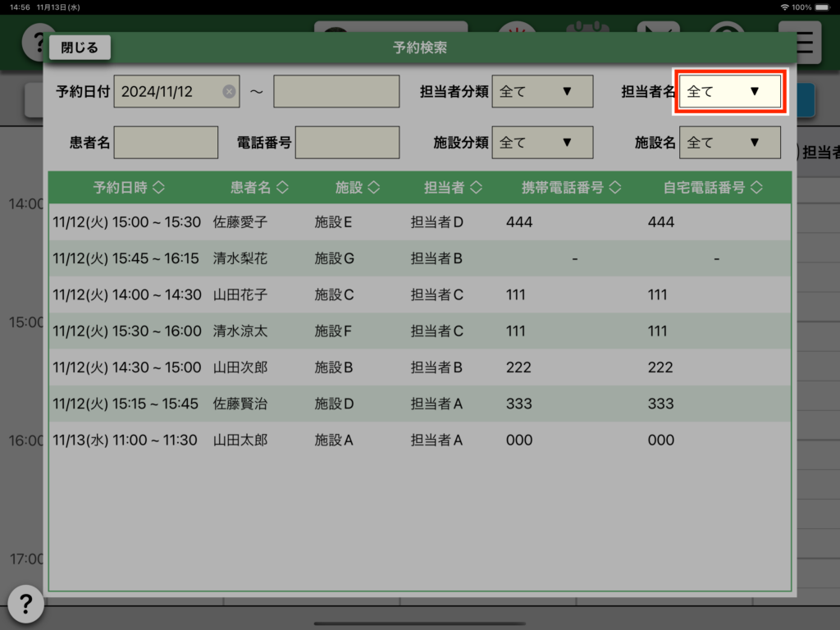Focus the 電話番号 input field
Viewport: 840px width, 630px height.
[347, 143]
